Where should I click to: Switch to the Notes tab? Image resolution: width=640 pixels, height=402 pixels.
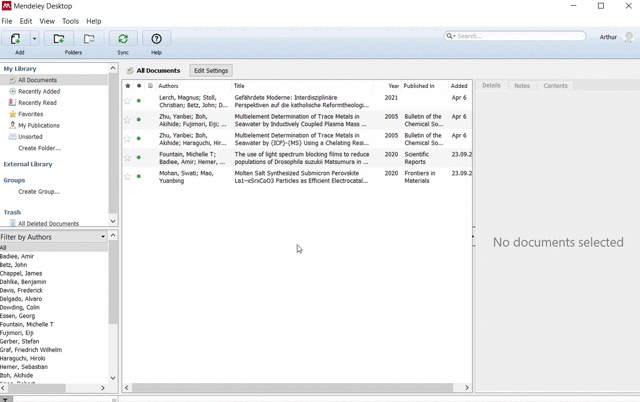click(x=522, y=86)
